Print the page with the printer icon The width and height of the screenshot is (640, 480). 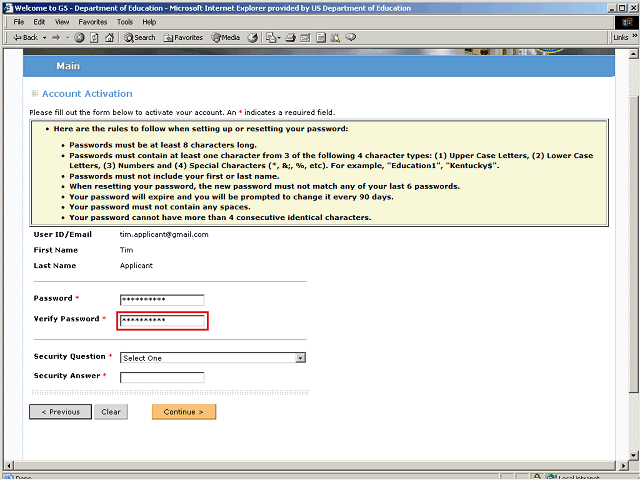(x=291, y=38)
